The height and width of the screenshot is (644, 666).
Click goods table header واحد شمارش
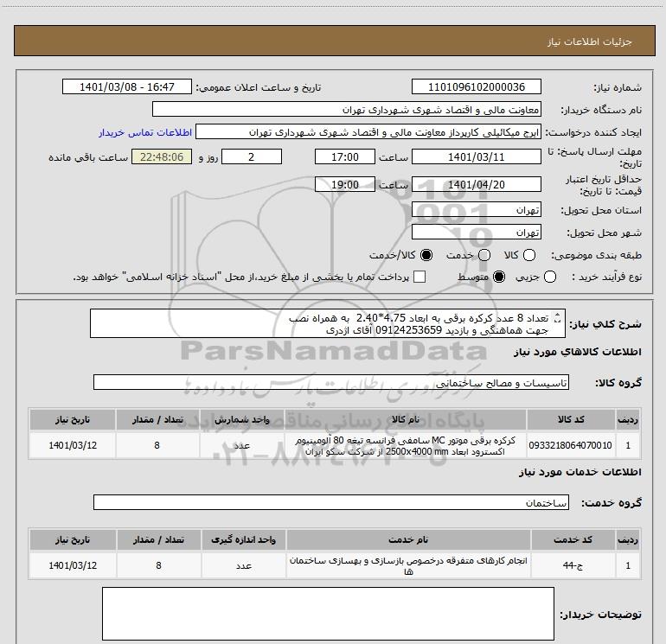point(241,419)
